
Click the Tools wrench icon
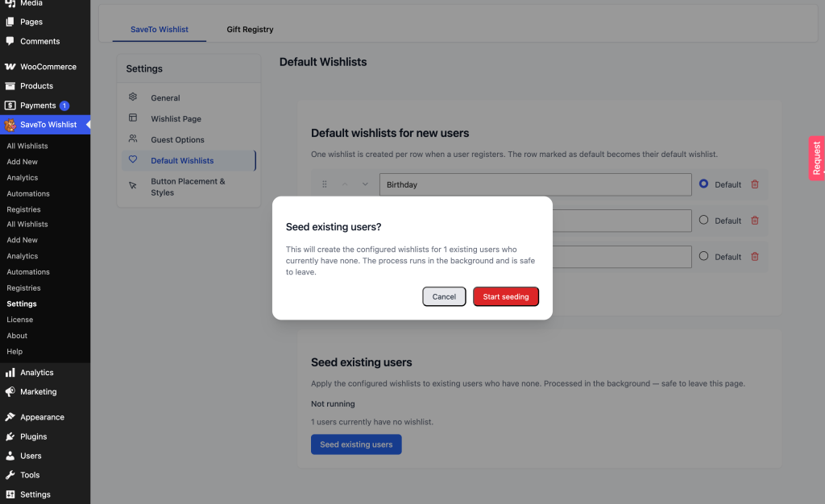pos(10,475)
